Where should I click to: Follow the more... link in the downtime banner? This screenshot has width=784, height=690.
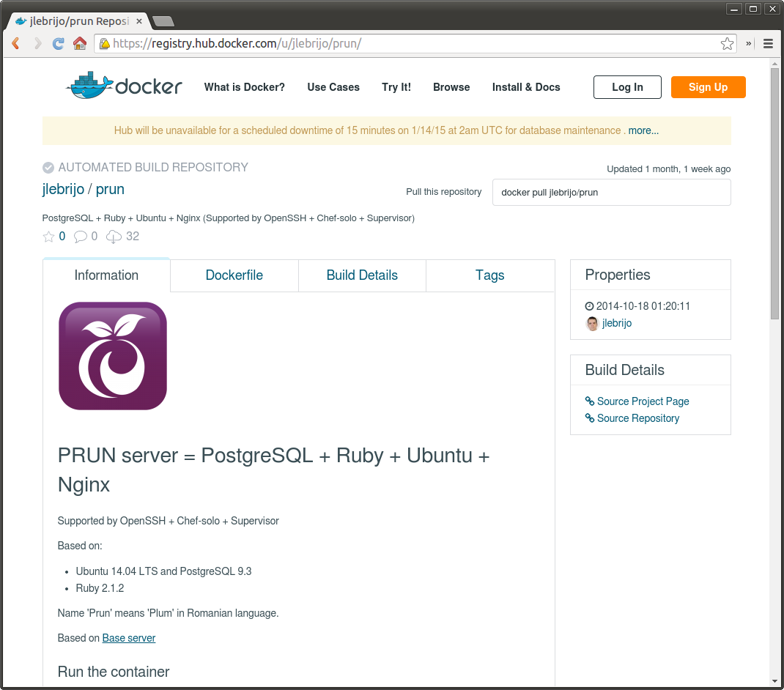643,130
